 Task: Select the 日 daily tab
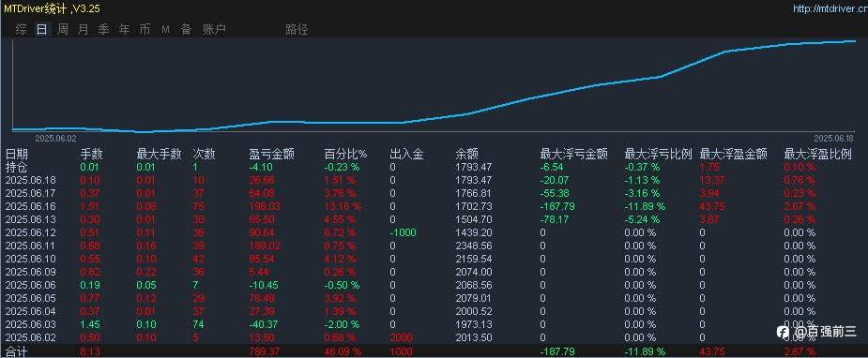click(x=41, y=30)
